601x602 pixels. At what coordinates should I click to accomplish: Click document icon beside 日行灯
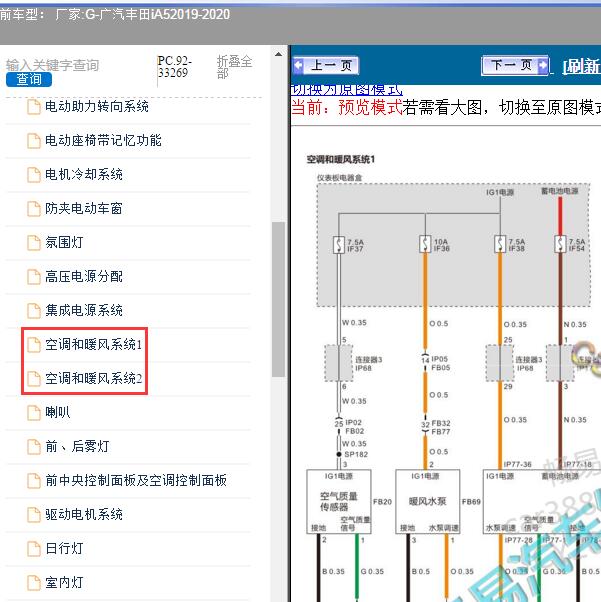click(34, 549)
